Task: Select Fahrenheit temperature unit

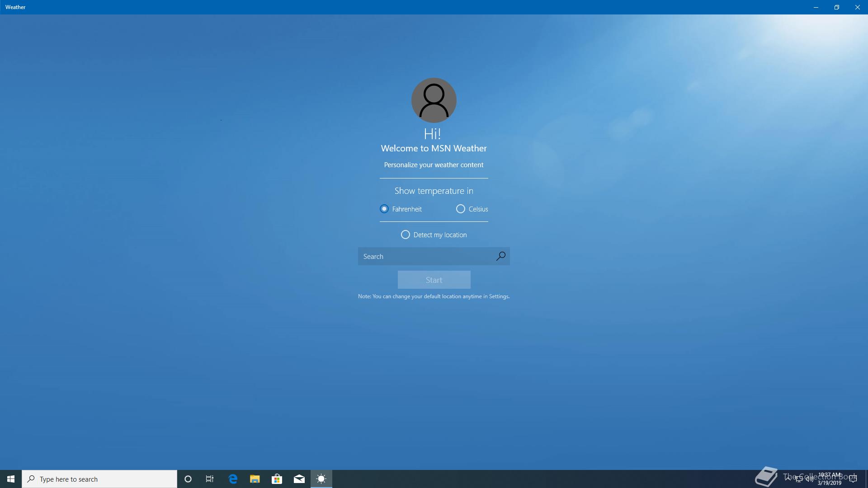Action: 384,209
